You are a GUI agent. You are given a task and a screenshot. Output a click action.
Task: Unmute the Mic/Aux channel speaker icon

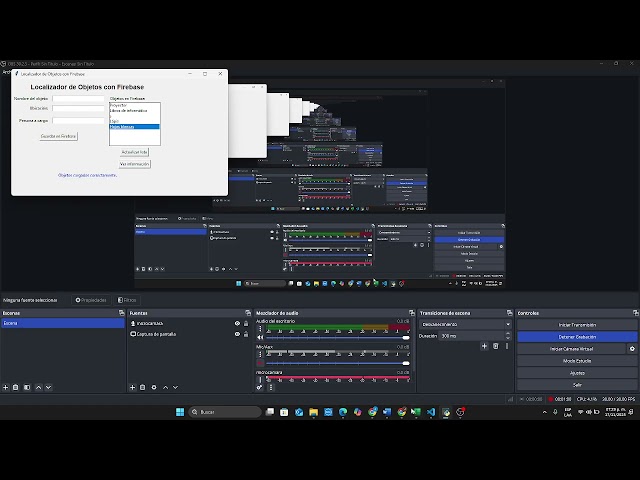(x=260, y=363)
